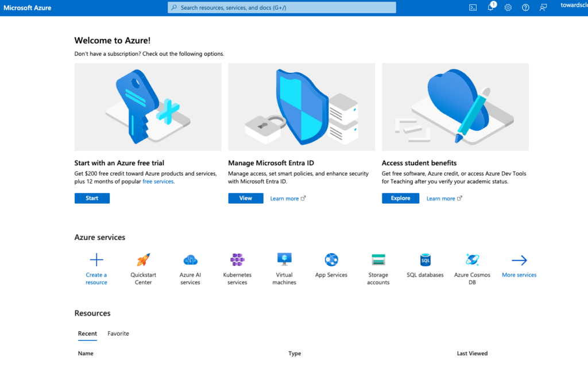Switch to the Favorite resources tab
This screenshot has width=588, height=365.
click(118, 333)
